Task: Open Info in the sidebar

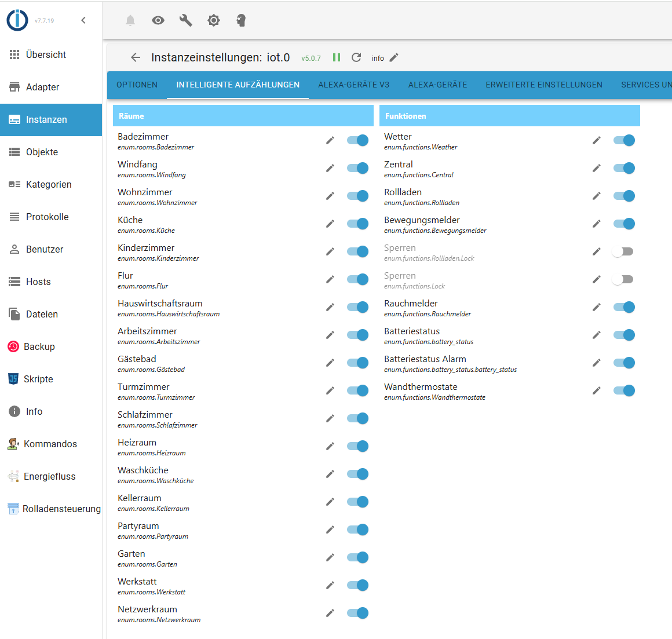Action: (51, 411)
